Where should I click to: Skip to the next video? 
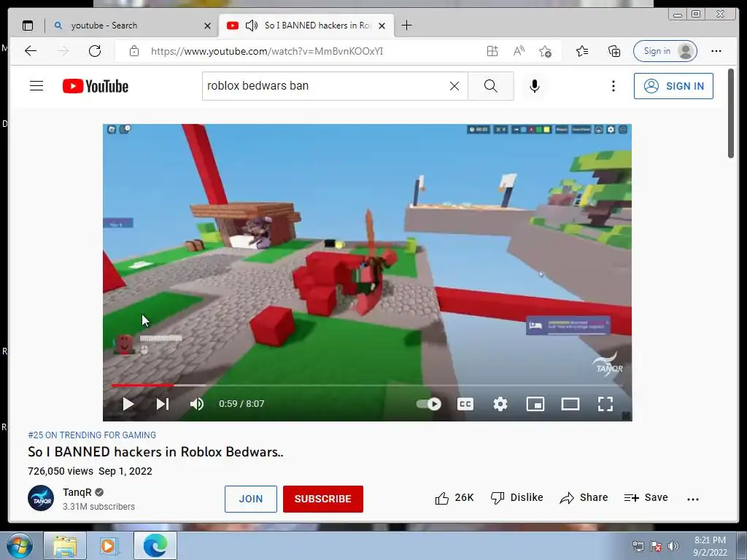(x=163, y=404)
